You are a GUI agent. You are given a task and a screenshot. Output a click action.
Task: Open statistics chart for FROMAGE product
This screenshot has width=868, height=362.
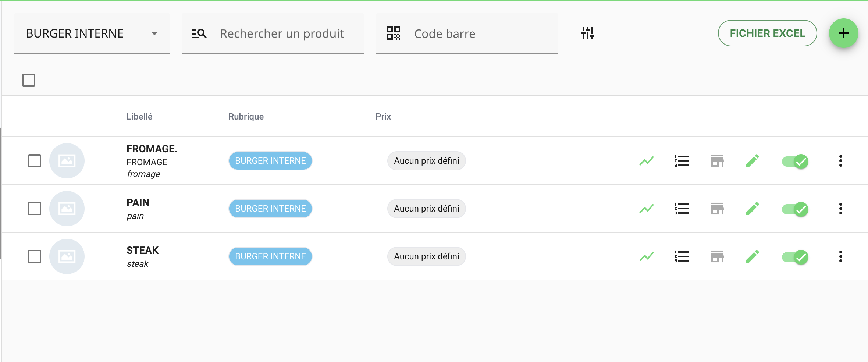646,161
